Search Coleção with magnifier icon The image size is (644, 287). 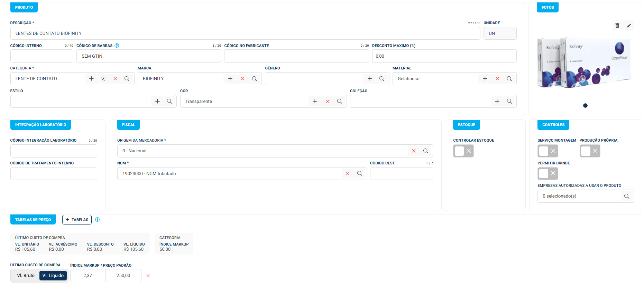coord(509,101)
